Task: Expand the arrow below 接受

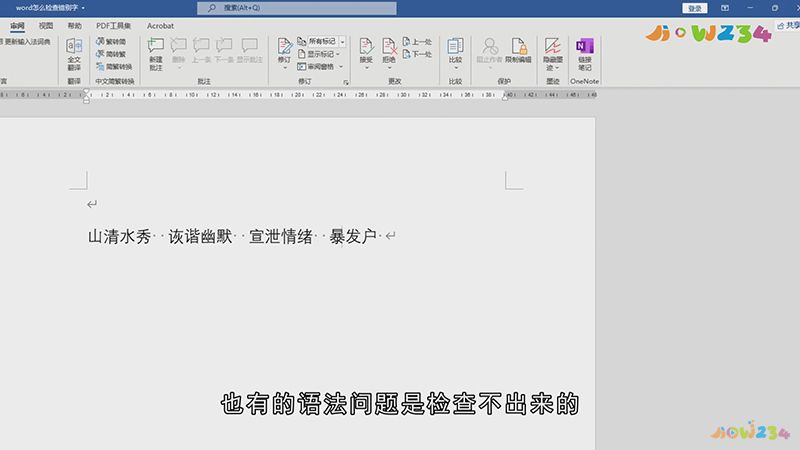Action: [x=366, y=68]
